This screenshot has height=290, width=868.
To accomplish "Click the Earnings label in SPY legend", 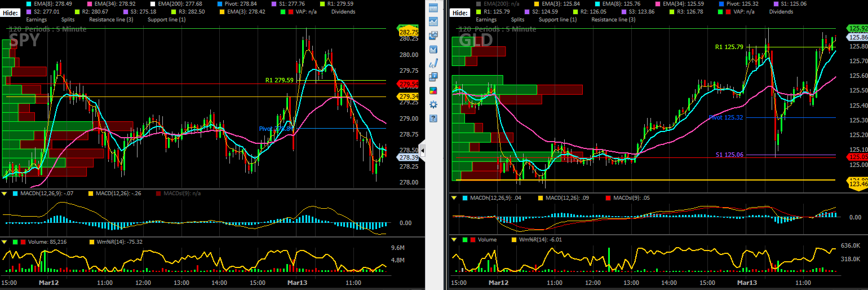I will coord(36,19).
